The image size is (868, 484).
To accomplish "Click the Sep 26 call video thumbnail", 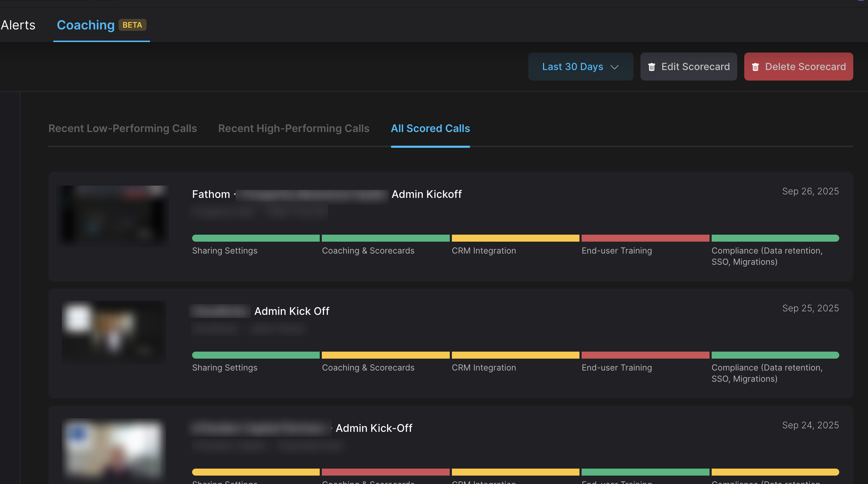I will click(x=113, y=216).
